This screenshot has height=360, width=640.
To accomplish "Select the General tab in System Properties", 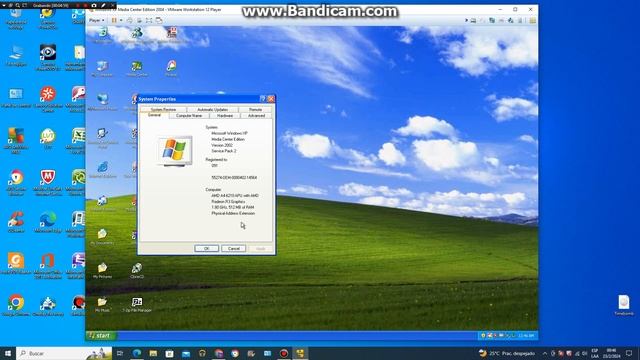I will tap(154, 116).
